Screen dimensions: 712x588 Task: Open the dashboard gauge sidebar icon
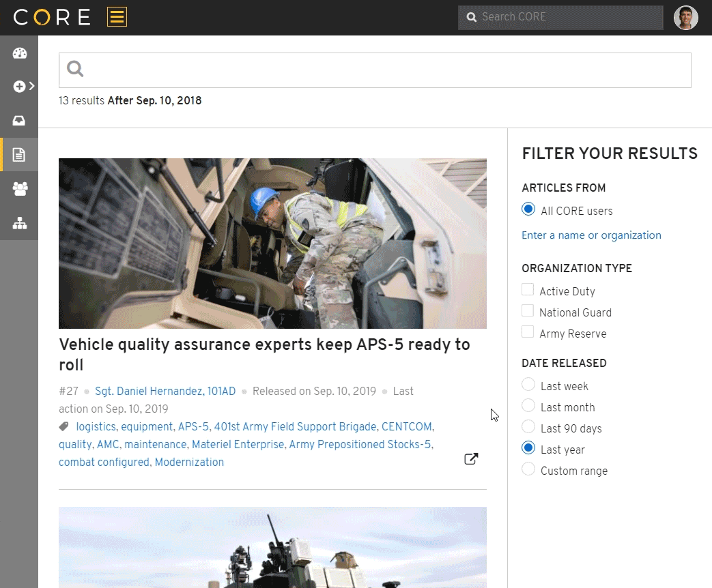pos(20,53)
